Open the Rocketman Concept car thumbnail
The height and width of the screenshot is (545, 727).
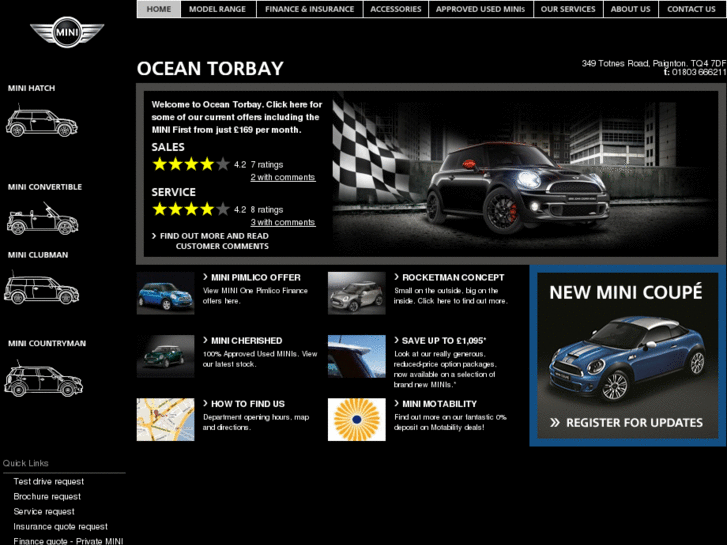pos(357,293)
